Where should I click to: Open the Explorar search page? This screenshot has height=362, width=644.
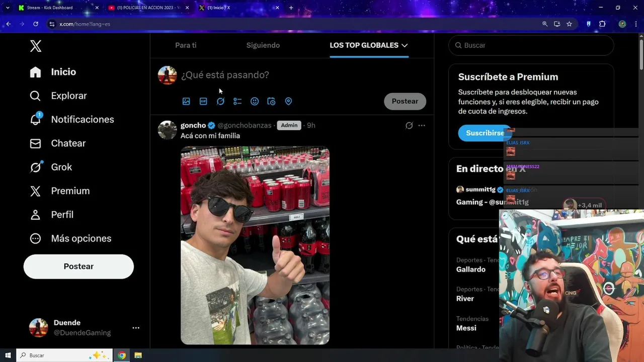[58, 96]
